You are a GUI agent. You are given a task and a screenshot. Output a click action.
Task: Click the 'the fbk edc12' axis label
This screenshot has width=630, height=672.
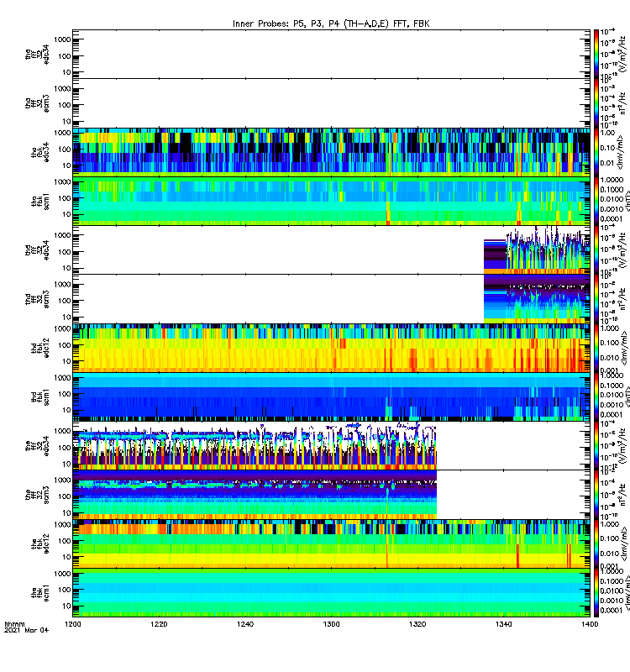39,543
